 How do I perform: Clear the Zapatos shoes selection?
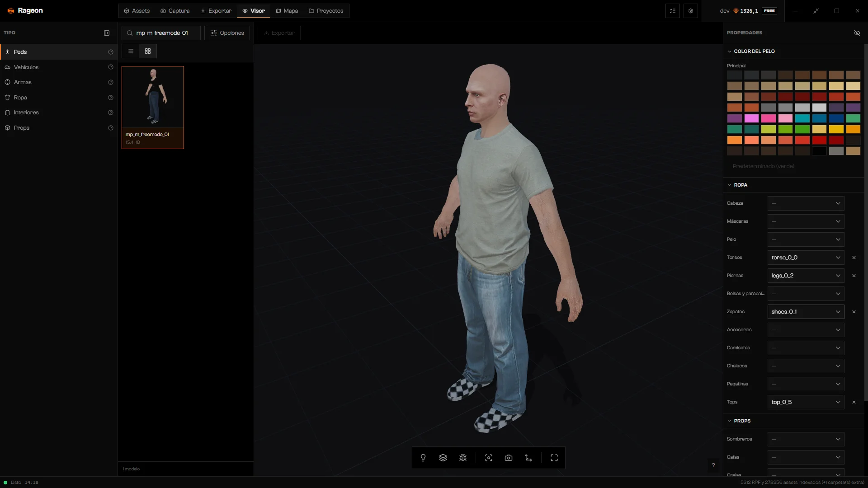854,312
